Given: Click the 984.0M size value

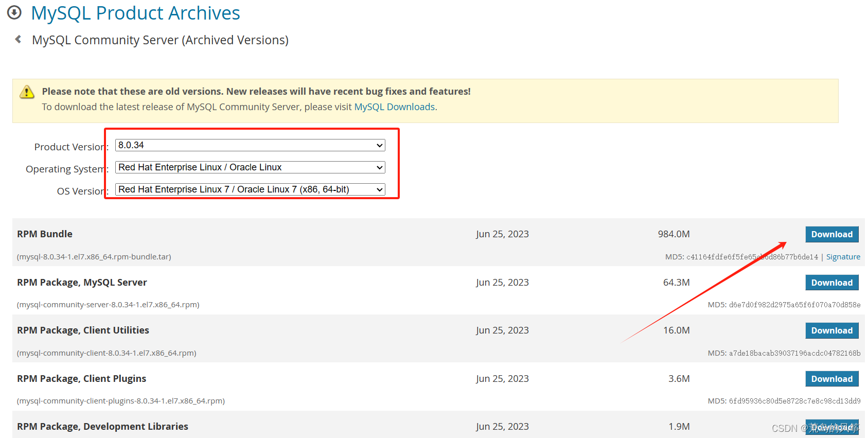Looking at the screenshot, I should click(674, 234).
